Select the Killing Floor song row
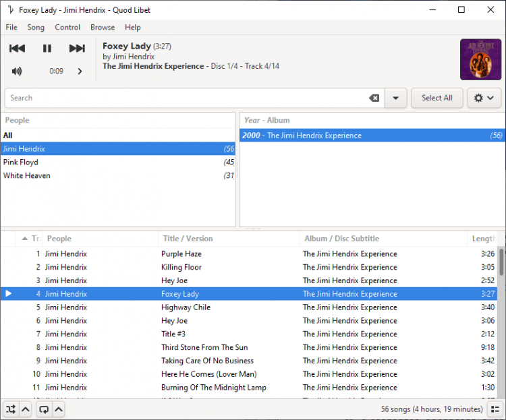 [x=248, y=267]
